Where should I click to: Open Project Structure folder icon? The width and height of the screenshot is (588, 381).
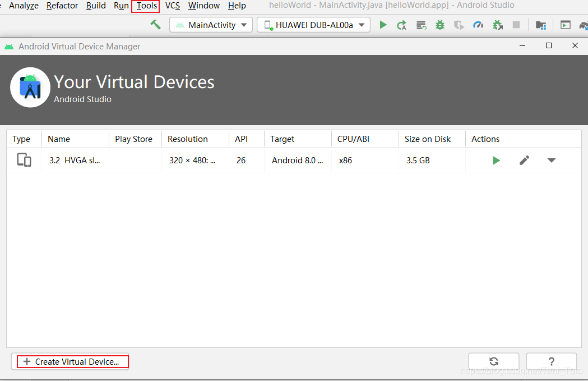click(x=541, y=25)
